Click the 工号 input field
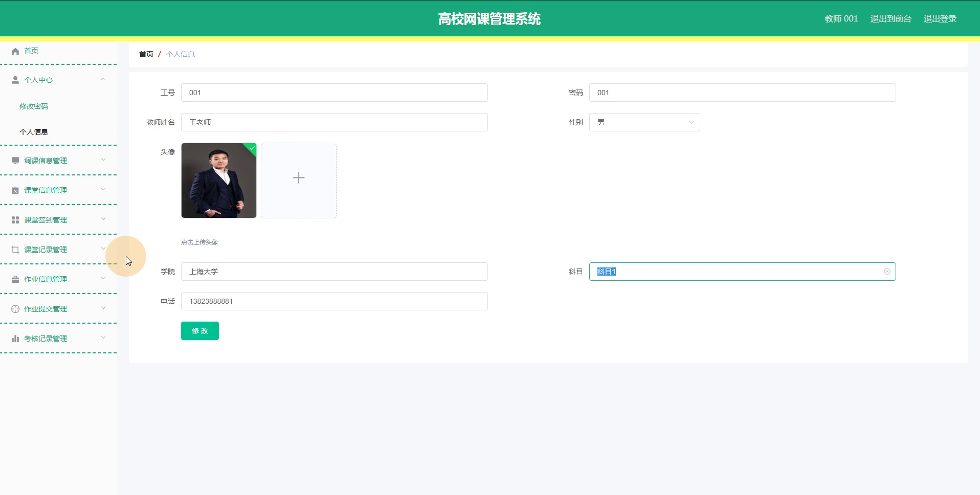Image resolution: width=980 pixels, height=495 pixels. pos(335,93)
